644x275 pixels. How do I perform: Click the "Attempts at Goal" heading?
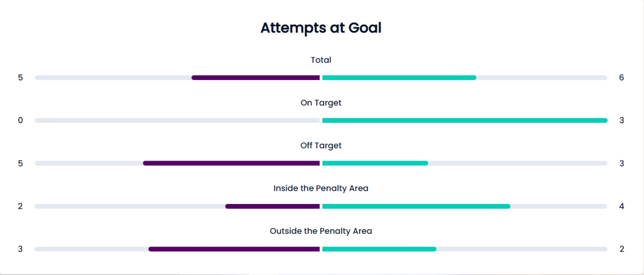(321, 27)
